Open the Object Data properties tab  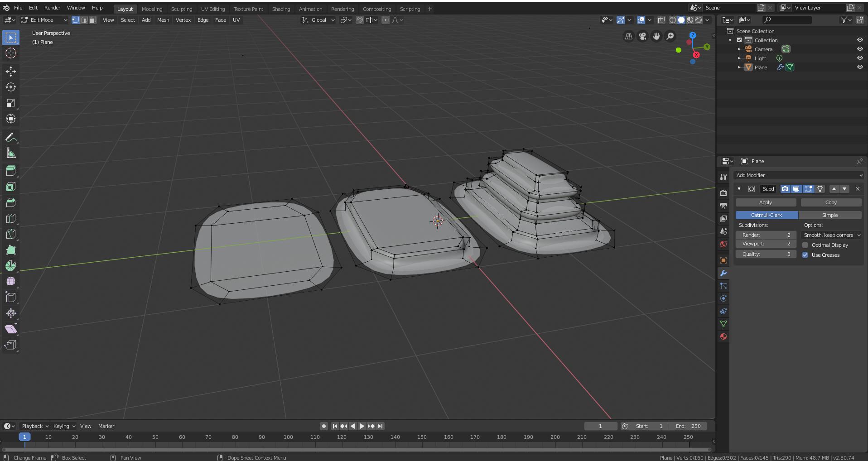click(x=723, y=324)
